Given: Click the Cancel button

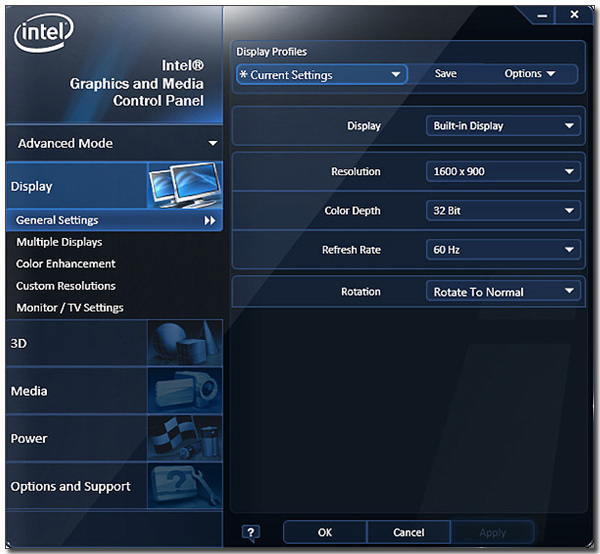Looking at the screenshot, I should click(409, 532).
